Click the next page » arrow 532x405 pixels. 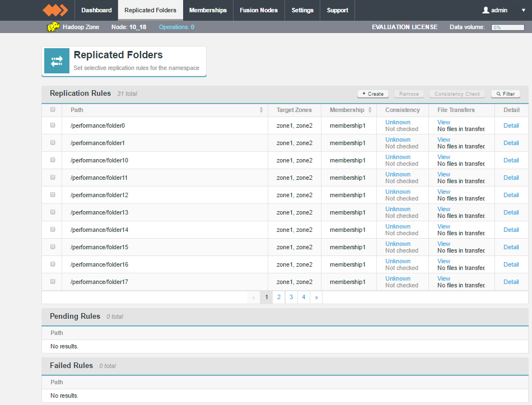(316, 297)
